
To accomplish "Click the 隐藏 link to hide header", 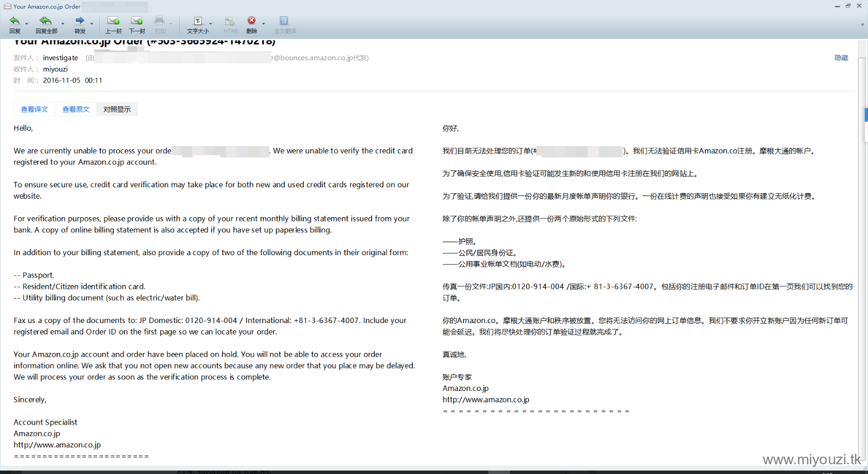I will coord(841,58).
